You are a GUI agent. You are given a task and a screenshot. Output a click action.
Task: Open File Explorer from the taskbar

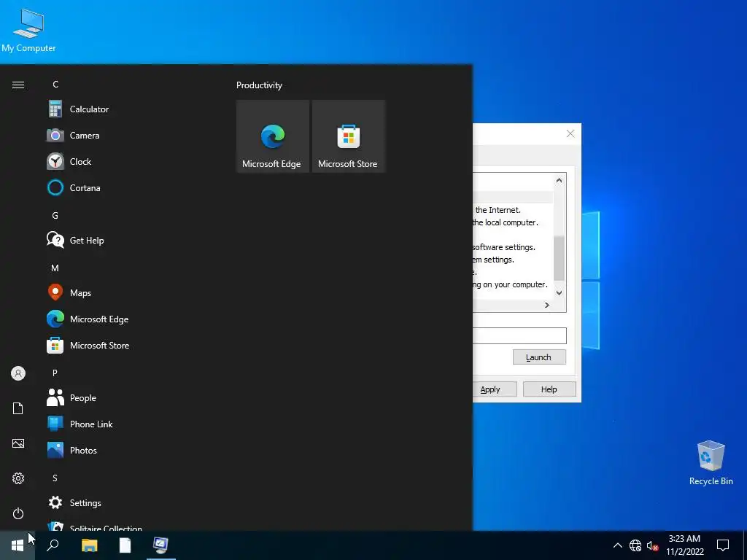89,545
